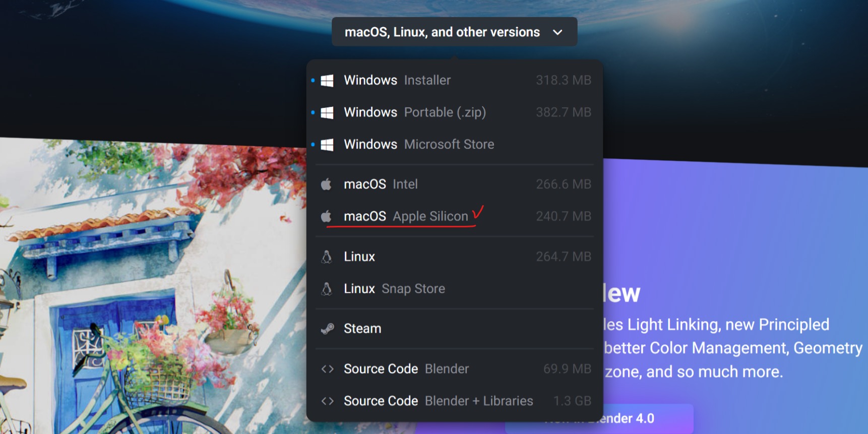Image resolution: width=868 pixels, height=434 pixels.
Task: Select macOS Intel download
Action: coord(454,184)
